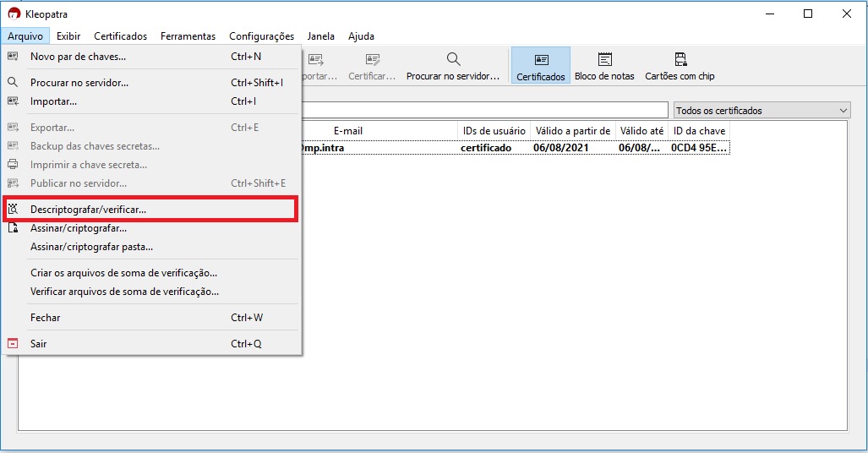Open the Janela menu
The width and height of the screenshot is (868, 453).
tap(321, 36)
